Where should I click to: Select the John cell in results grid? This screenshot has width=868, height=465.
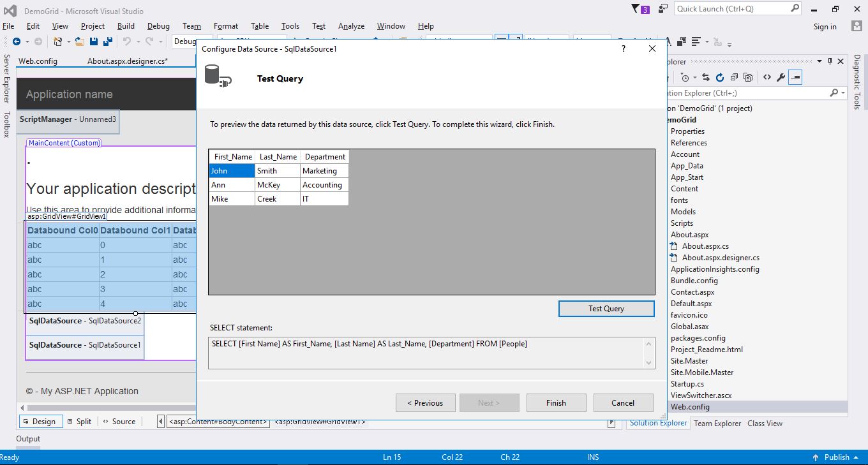232,171
